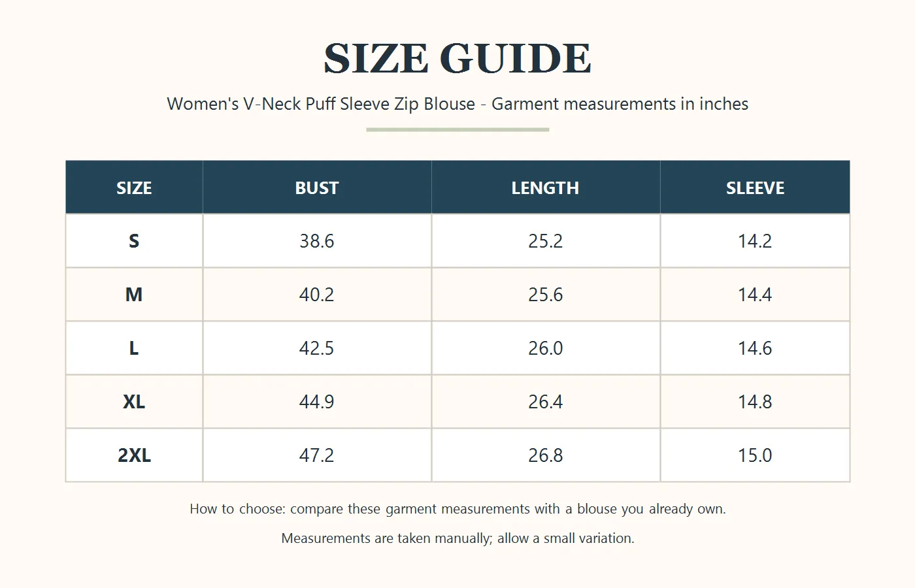Click the 44.9 bust cell

[x=317, y=402]
